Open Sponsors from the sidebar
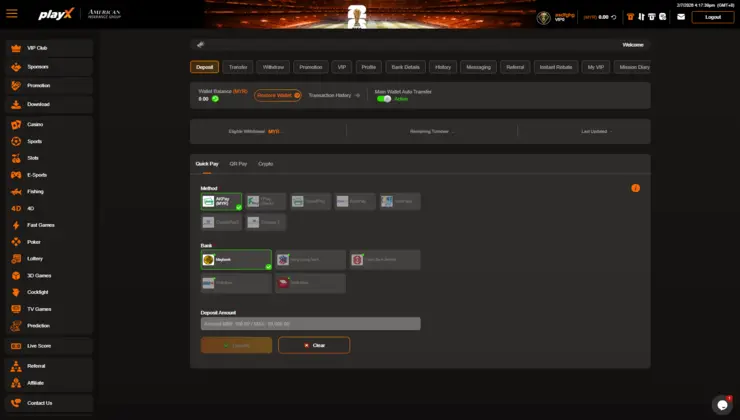 (50, 67)
